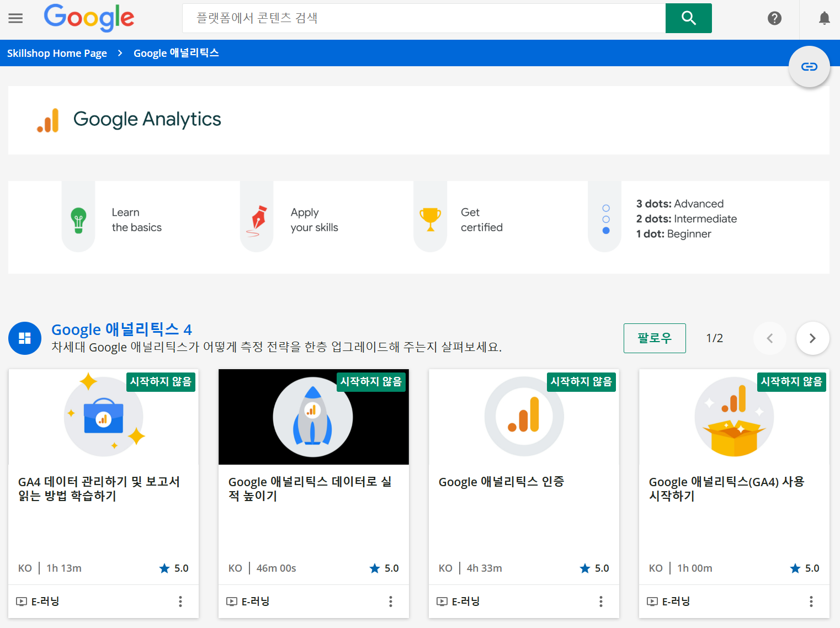Focus the 플랫폼에서 콘텐츠 검색 search field
Image resolution: width=840 pixels, height=628 pixels.
pos(424,18)
